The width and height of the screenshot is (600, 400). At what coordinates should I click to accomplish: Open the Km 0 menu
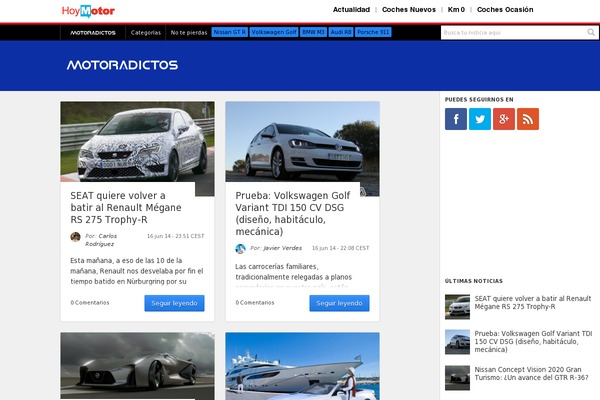tap(456, 10)
